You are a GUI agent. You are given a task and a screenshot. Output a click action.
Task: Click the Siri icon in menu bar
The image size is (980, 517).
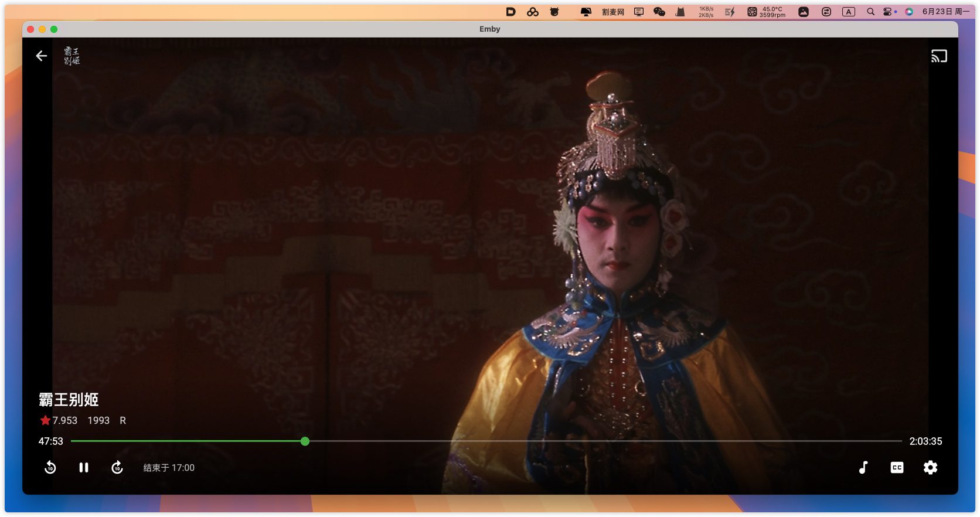(x=908, y=12)
